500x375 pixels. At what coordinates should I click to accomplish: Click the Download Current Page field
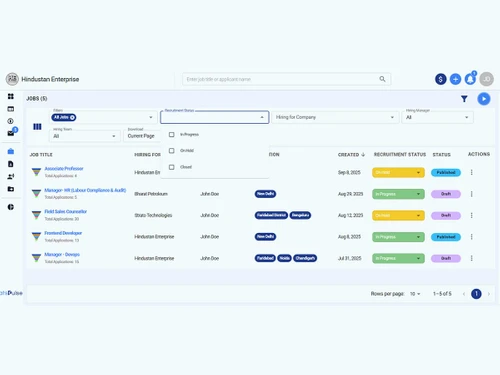click(142, 136)
